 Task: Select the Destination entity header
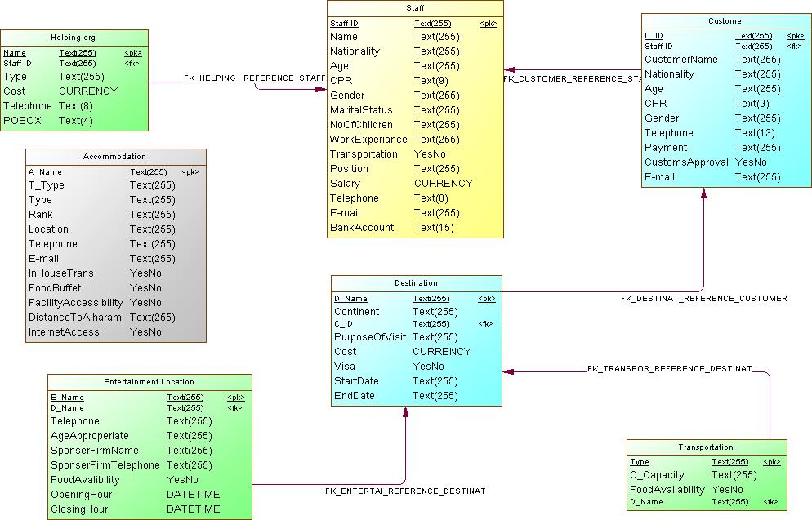point(416,283)
